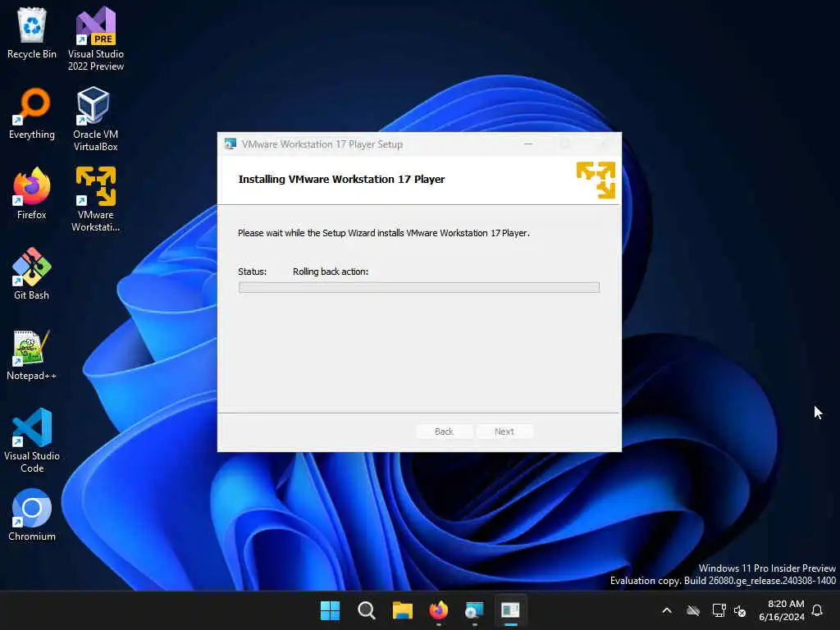Click the 'VMware Workstation 17 Player Setup' title text

322,144
